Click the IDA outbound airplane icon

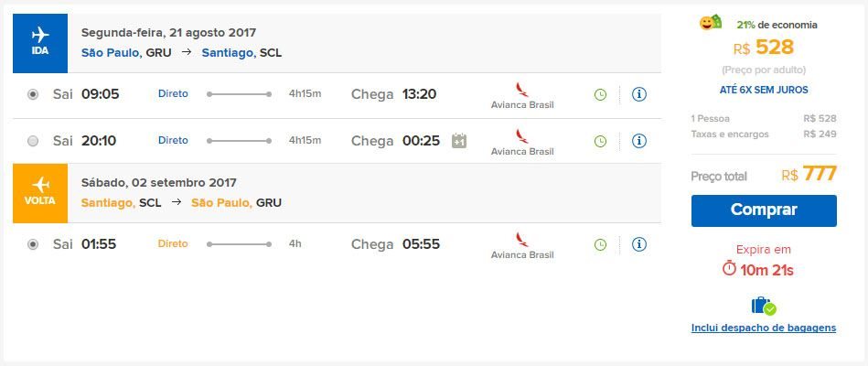(40, 35)
